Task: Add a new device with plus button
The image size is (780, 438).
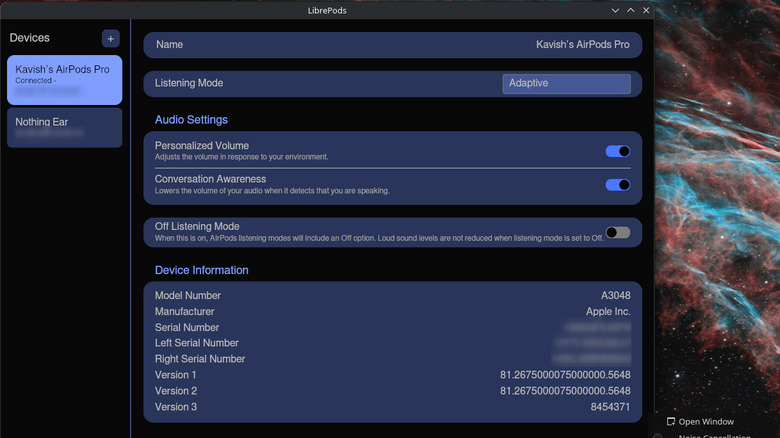Action: pos(110,38)
